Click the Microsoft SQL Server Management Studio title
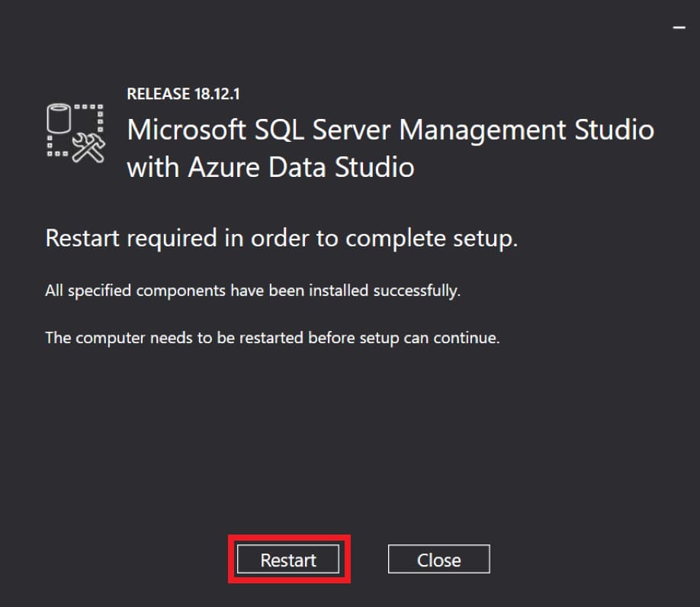Screen dimensions: 700x607 [390, 130]
